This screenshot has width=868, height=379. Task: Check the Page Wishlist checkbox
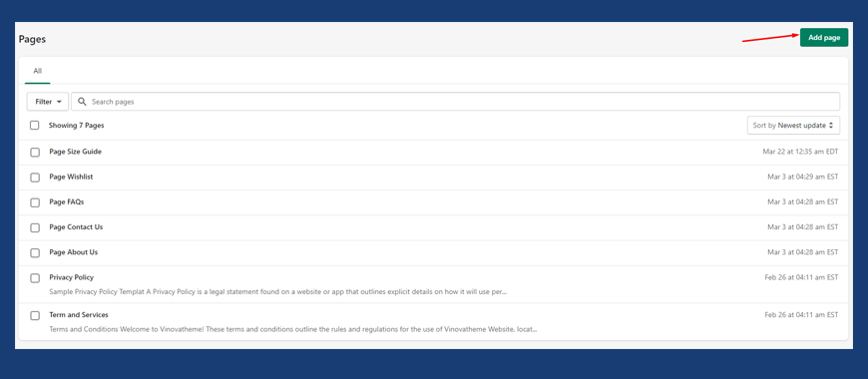35,178
